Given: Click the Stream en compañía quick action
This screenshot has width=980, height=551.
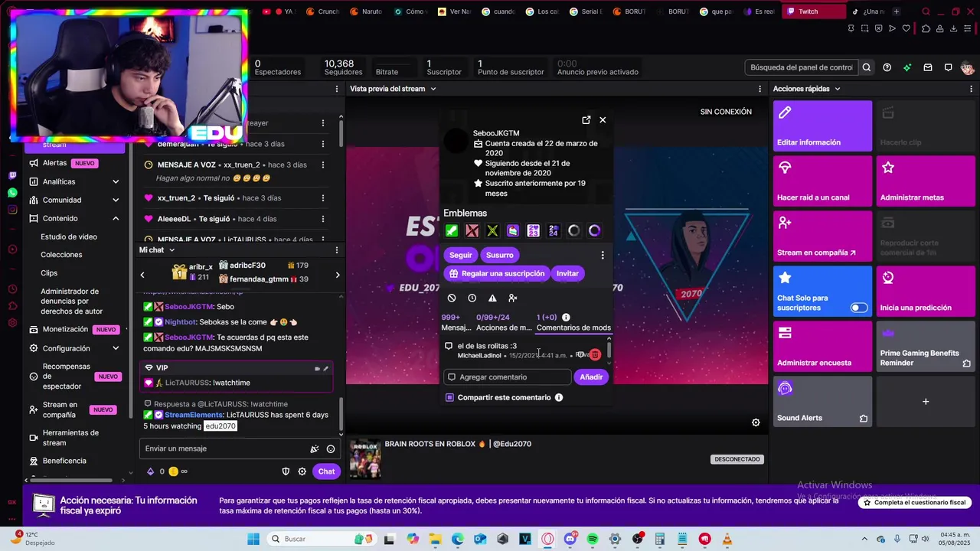Looking at the screenshot, I should click(822, 236).
